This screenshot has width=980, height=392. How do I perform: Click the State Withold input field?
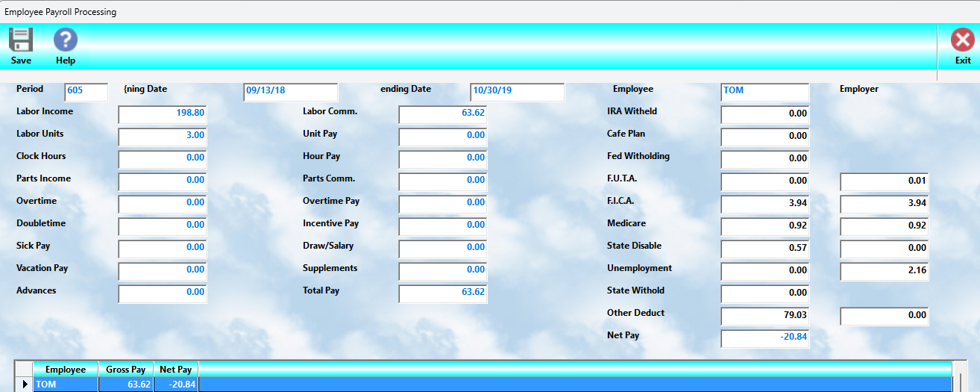coord(765,294)
